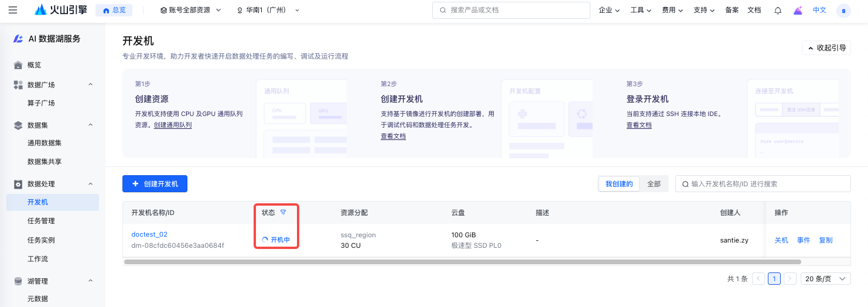
Task: Open 20 条/页 page size dropdown
Action: [x=826, y=279]
